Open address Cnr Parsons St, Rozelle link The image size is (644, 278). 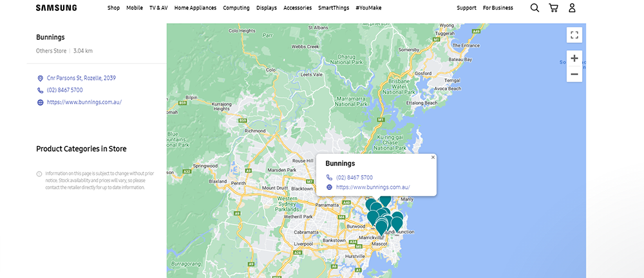tap(81, 78)
